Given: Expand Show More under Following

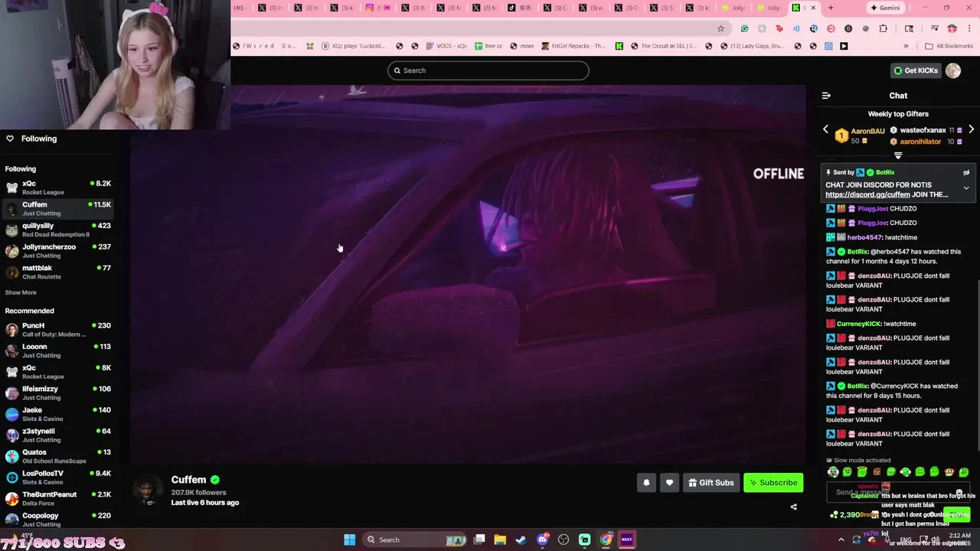Looking at the screenshot, I should (x=21, y=292).
